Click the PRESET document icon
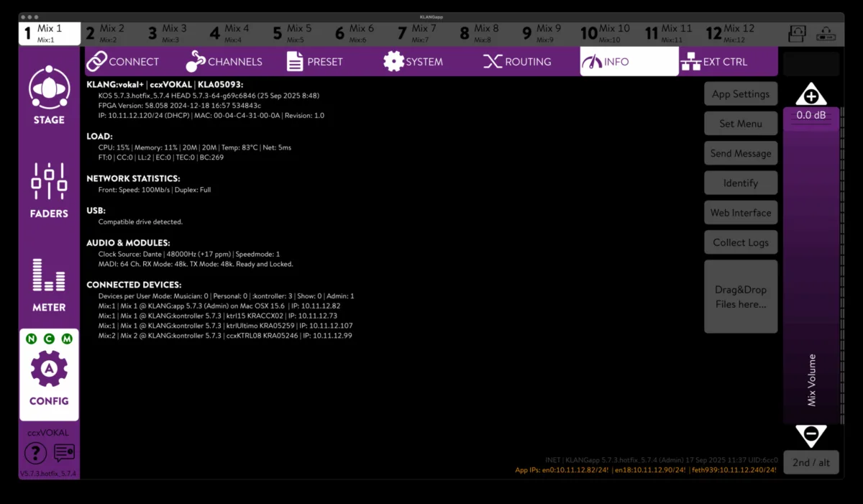The height and width of the screenshot is (504, 863). point(295,61)
